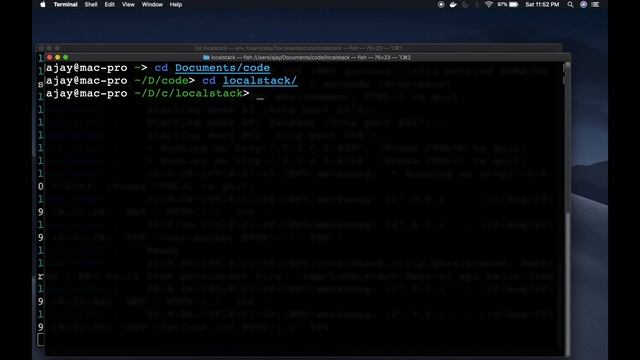The image size is (640, 360).
Task: Click the localstack folder proxy icon in title
Action: click(x=206, y=58)
